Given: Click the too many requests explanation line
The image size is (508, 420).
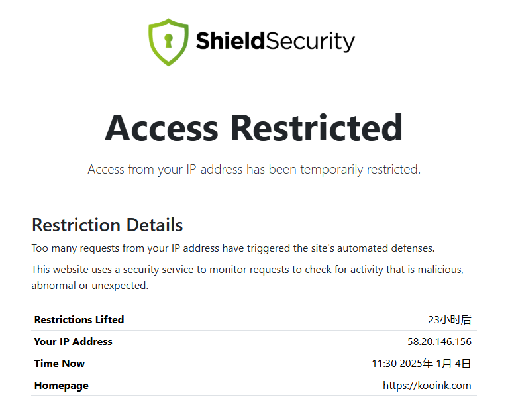Looking at the screenshot, I should point(233,248).
